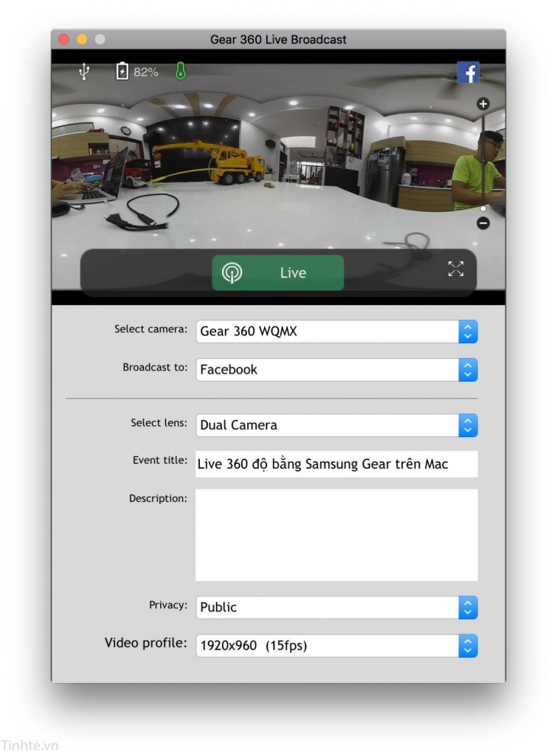Open the Video profile 1920x960 dropdown
Screen dimensions: 557x756
pyautogui.click(x=336, y=645)
